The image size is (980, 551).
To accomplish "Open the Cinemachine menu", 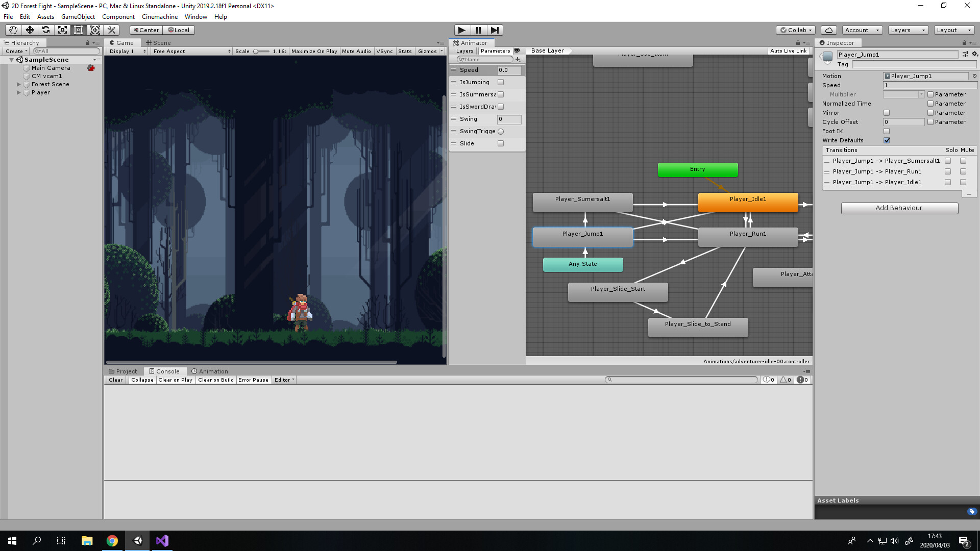I will point(159,17).
